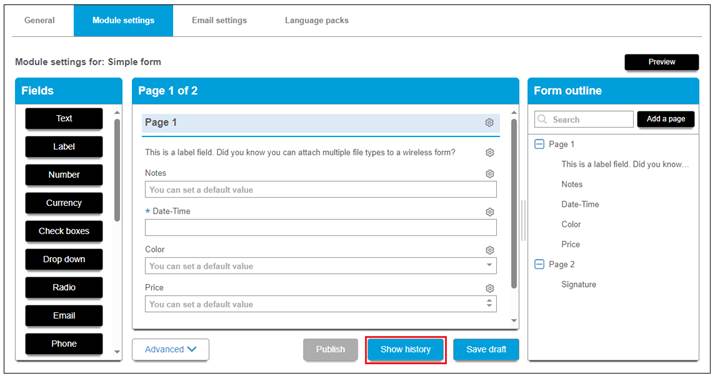Collapse Page 2 in the form outline

pyautogui.click(x=540, y=264)
